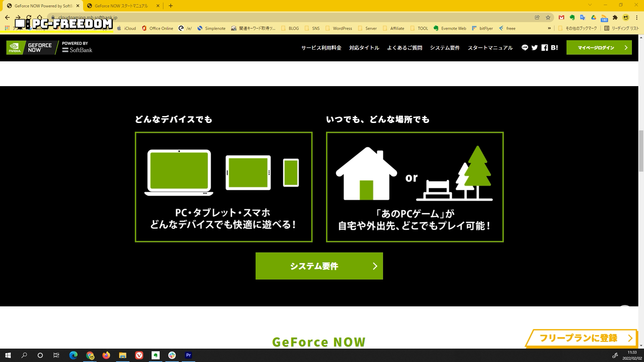Open the Chrome Extensions puzzle icon
This screenshot has height=362, width=644.
615,17
